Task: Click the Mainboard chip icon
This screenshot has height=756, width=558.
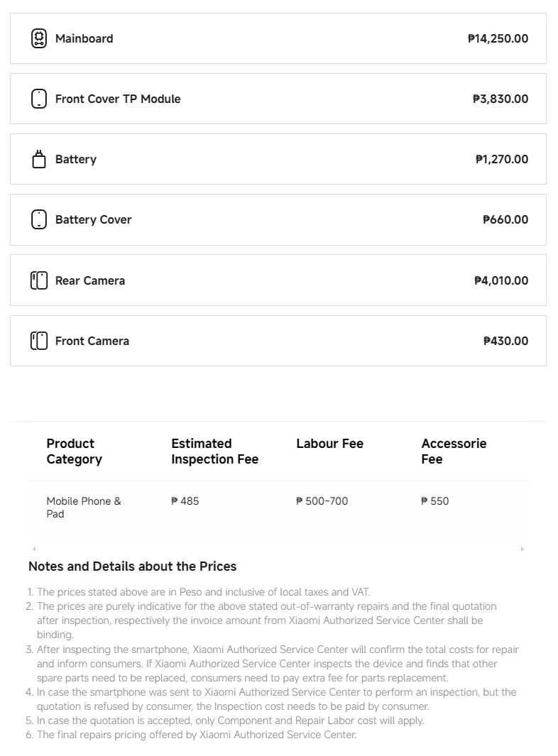Action: tap(39, 38)
